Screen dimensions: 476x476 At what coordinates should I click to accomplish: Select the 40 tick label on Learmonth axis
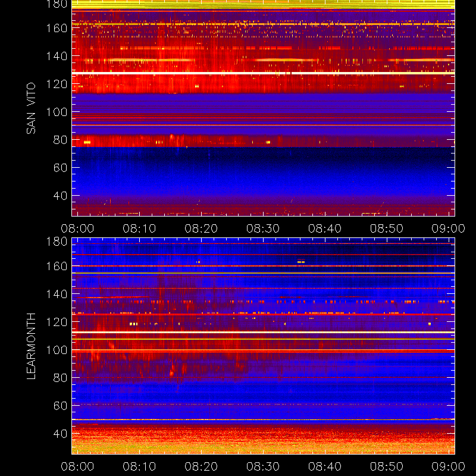(x=60, y=434)
